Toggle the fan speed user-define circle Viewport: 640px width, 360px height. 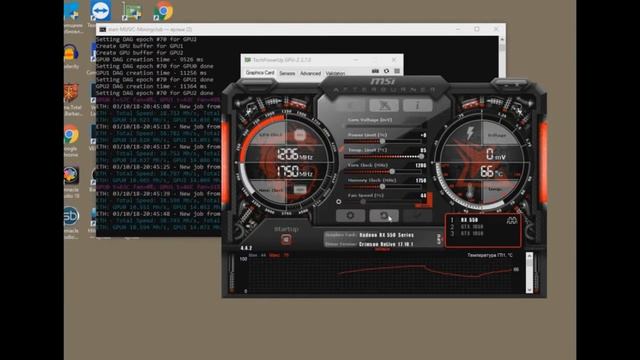point(338,202)
